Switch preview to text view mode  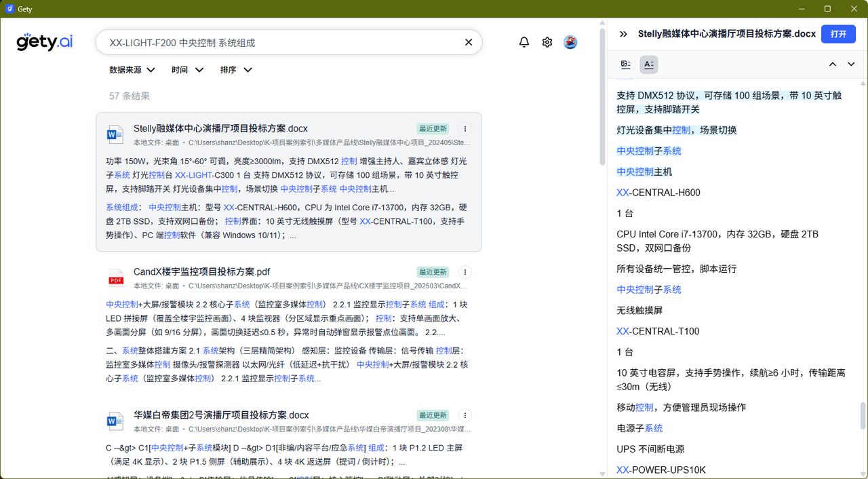[x=649, y=64]
